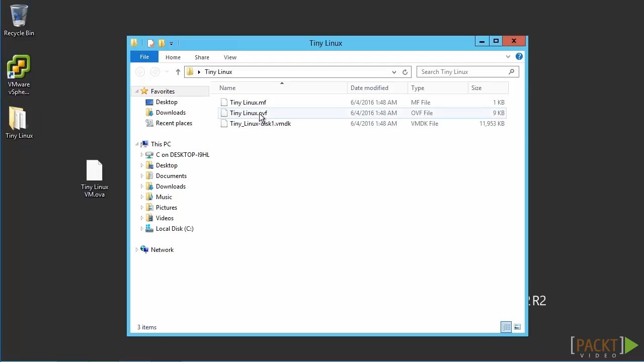This screenshot has height=362, width=644.
Task: Select the Tiny Linux VM.ova desktop file
Action: pyautogui.click(x=95, y=178)
